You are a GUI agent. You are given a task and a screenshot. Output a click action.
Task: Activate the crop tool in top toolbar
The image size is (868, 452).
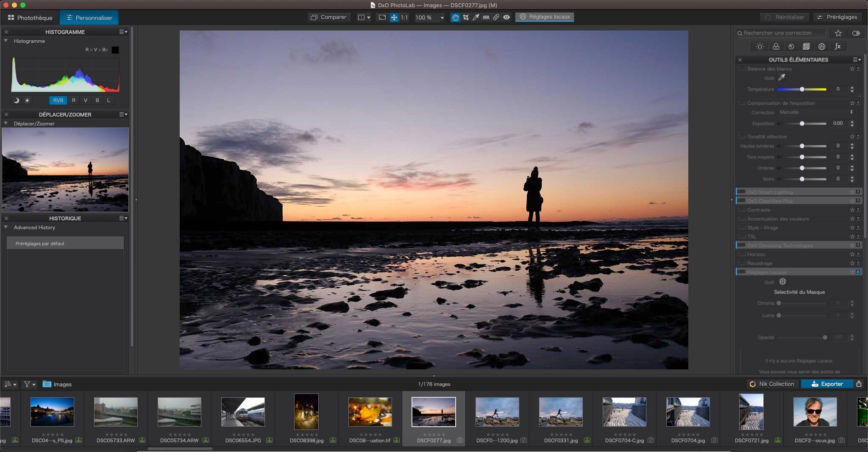tap(466, 17)
